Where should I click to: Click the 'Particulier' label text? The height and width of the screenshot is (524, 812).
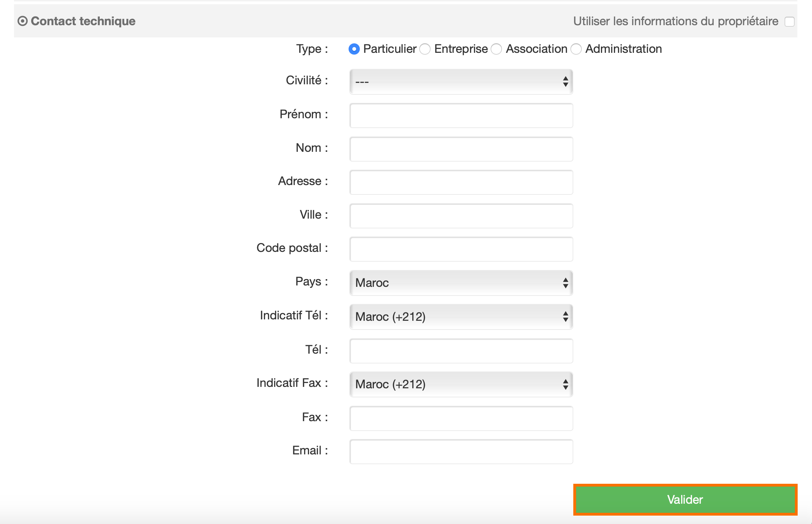click(x=390, y=49)
